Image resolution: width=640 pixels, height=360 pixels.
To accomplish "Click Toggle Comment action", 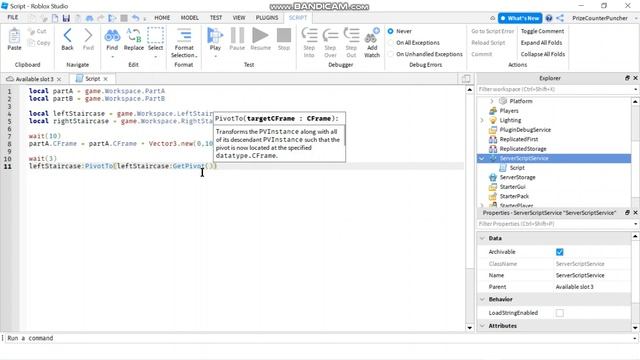I will pyautogui.click(x=542, y=31).
